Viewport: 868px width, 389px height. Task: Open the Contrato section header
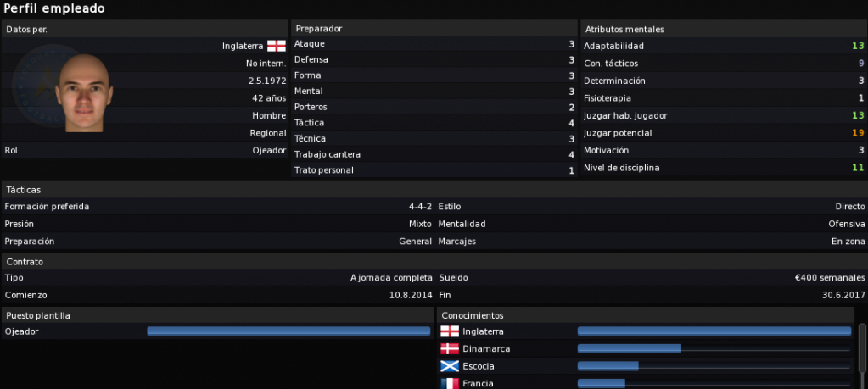pos(434,261)
